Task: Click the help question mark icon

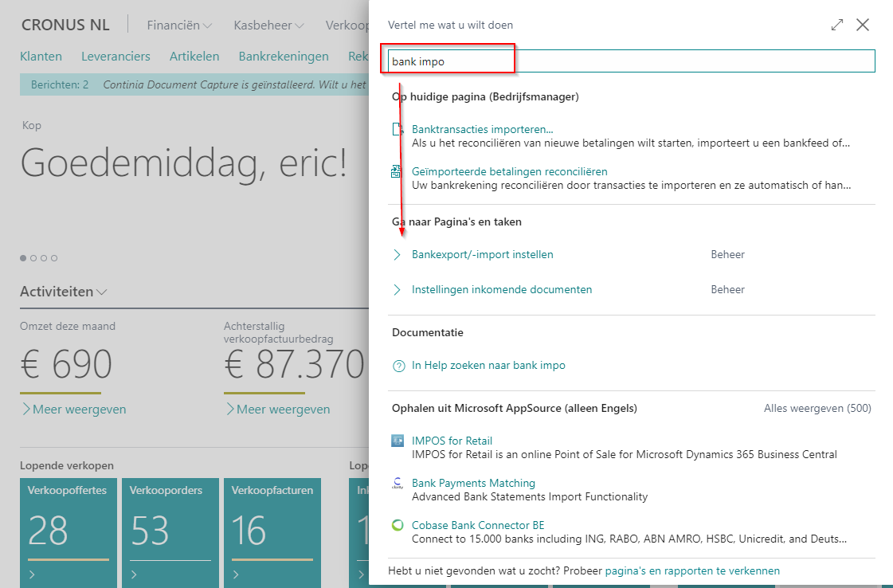Action: [x=398, y=366]
